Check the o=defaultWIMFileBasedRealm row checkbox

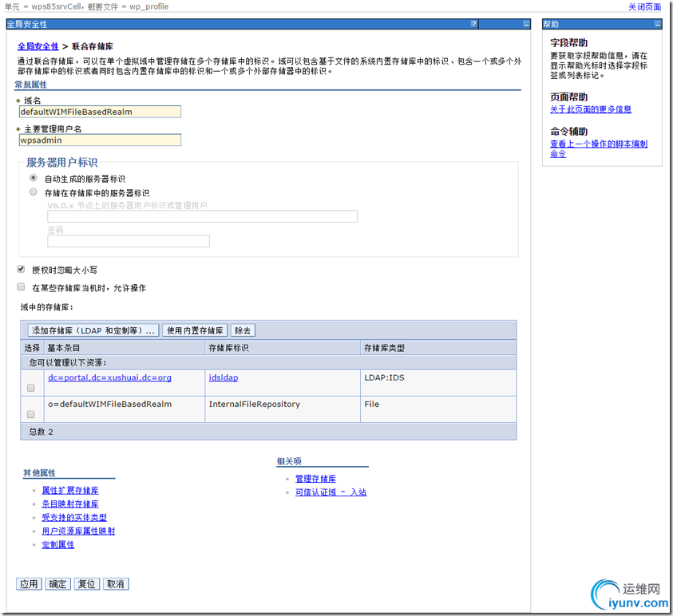[x=30, y=414]
